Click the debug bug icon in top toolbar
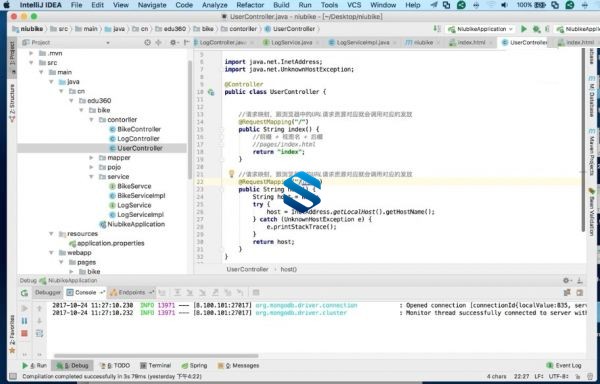 click(x=536, y=29)
